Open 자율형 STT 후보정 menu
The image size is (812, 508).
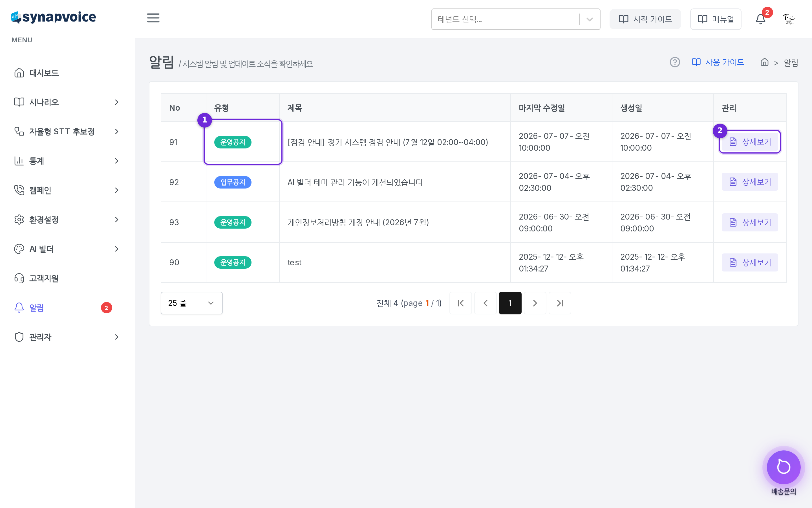point(67,131)
